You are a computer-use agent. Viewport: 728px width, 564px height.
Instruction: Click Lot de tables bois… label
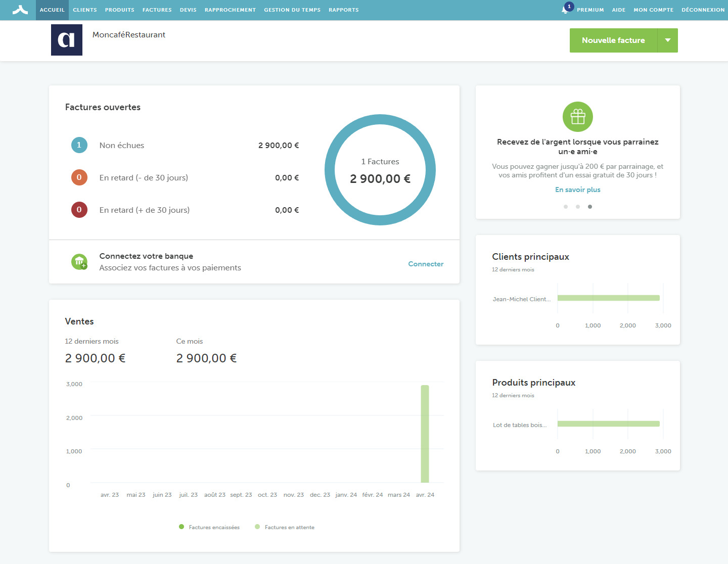click(x=520, y=425)
